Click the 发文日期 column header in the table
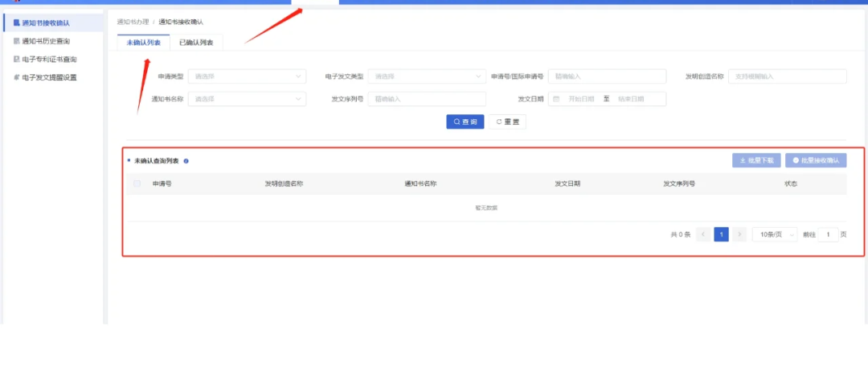The width and height of the screenshot is (868, 371). click(x=567, y=183)
